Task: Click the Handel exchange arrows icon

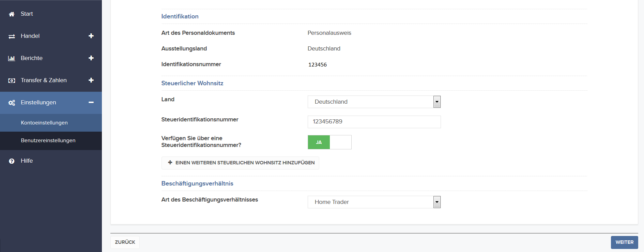Action: point(12,36)
